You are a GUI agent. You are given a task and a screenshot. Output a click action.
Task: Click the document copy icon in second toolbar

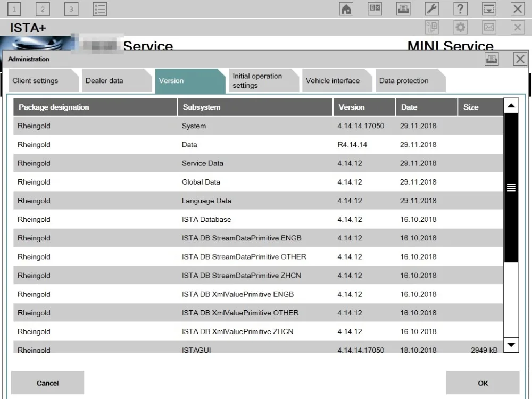(432, 27)
